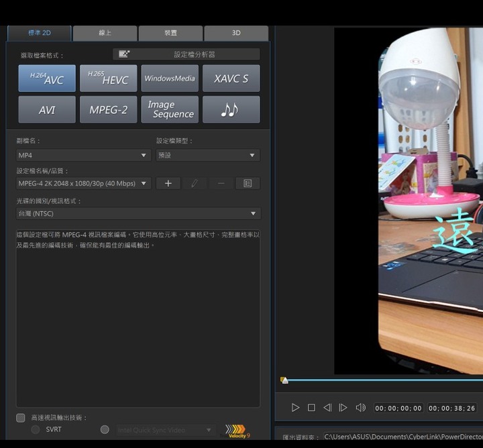Open the profile details list icon
This screenshot has width=483, height=448.
coord(248,183)
